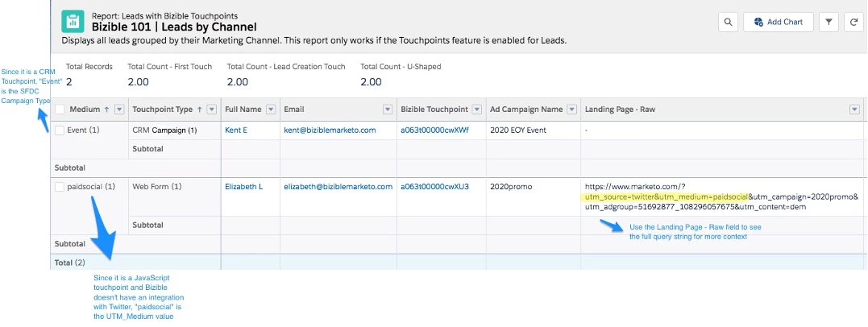
Task: Select the 'Web Form (1)' cell
Action: click(174, 197)
